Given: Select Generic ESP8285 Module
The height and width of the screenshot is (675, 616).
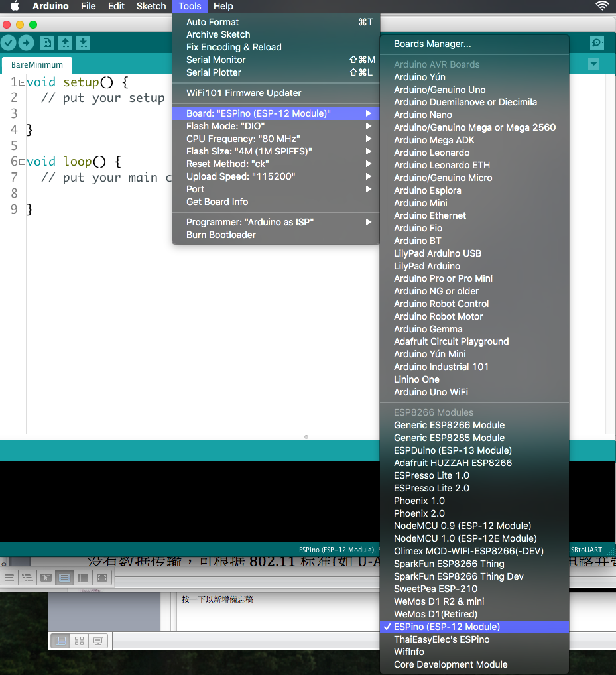Looking at the screenshot, I should tap(474, 438).
